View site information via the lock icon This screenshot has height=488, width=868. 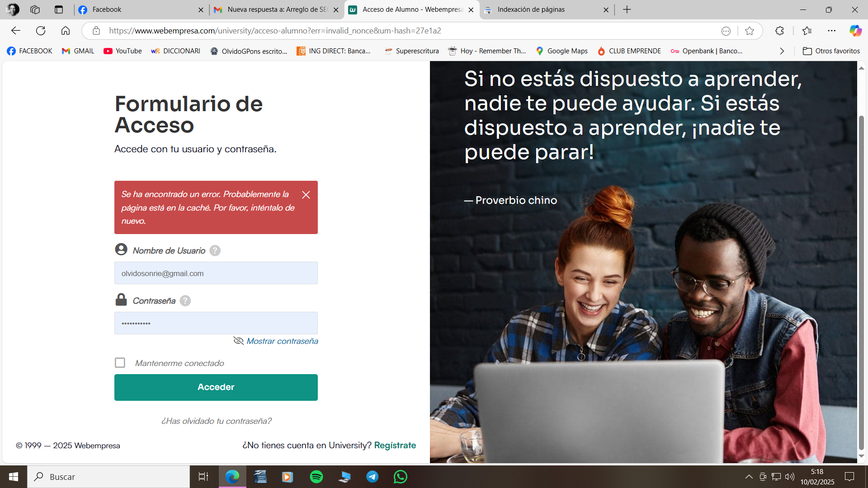point(96,31)
